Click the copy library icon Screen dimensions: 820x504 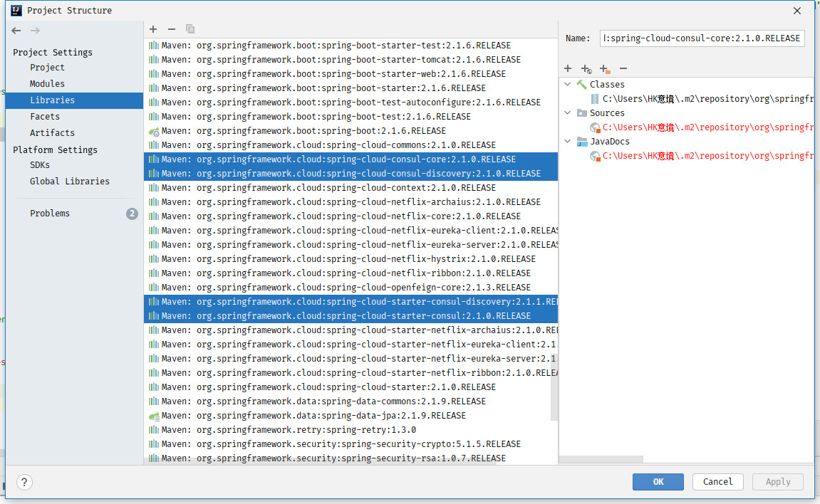190,29
